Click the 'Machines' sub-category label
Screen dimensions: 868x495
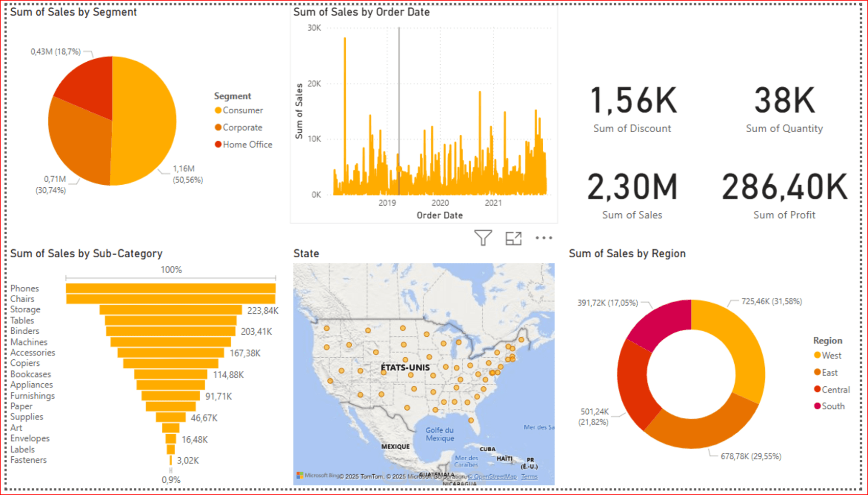click(29, 342)
